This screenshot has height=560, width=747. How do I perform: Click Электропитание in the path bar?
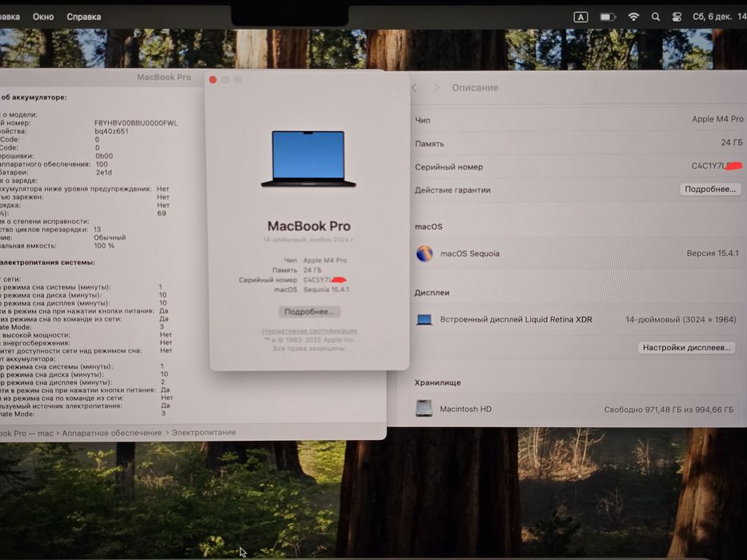pos(204,432)
